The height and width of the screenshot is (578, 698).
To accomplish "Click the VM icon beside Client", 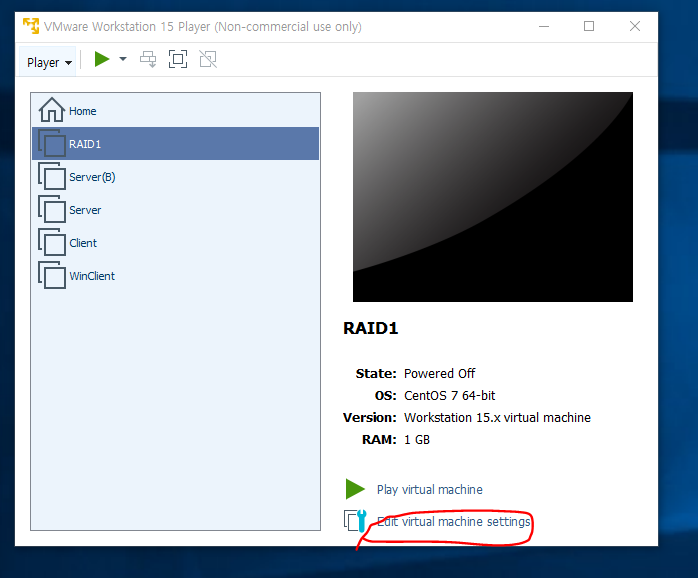I will [x=52, y=242].
